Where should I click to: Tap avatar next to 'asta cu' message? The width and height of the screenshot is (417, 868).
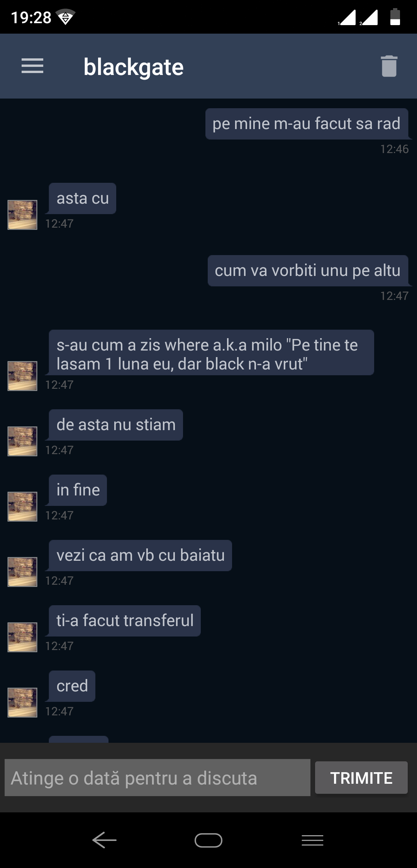22,214
